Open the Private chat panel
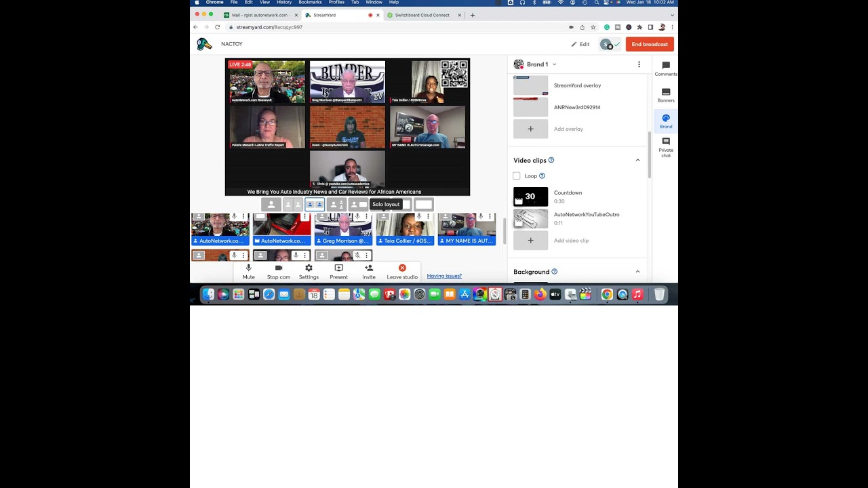868x488 pixels. coord(666,147)
